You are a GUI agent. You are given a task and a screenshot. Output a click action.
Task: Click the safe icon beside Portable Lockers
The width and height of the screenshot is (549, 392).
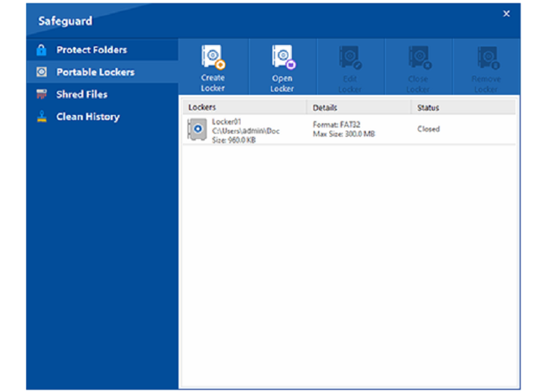(41, 72)
